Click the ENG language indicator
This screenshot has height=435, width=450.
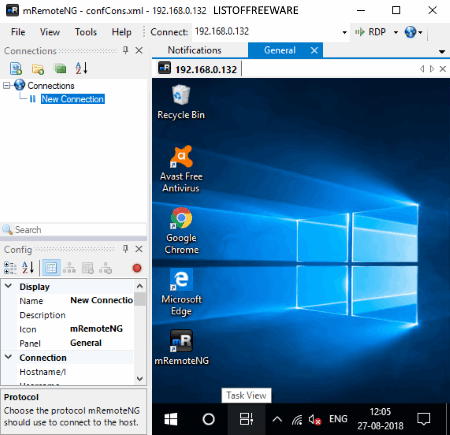point(338,419)
